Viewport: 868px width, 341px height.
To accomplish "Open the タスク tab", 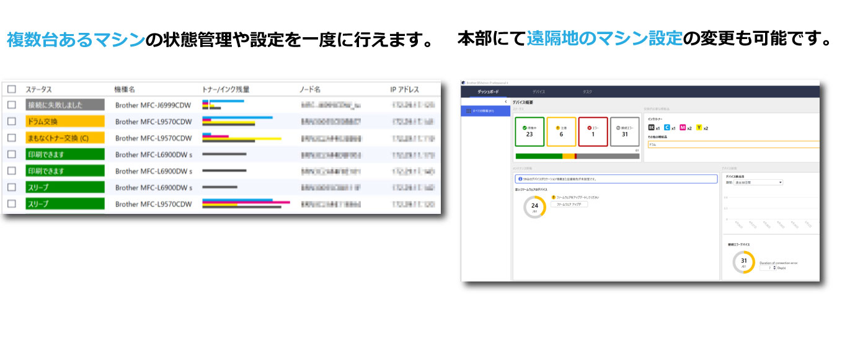I will [x=587, y=92].
